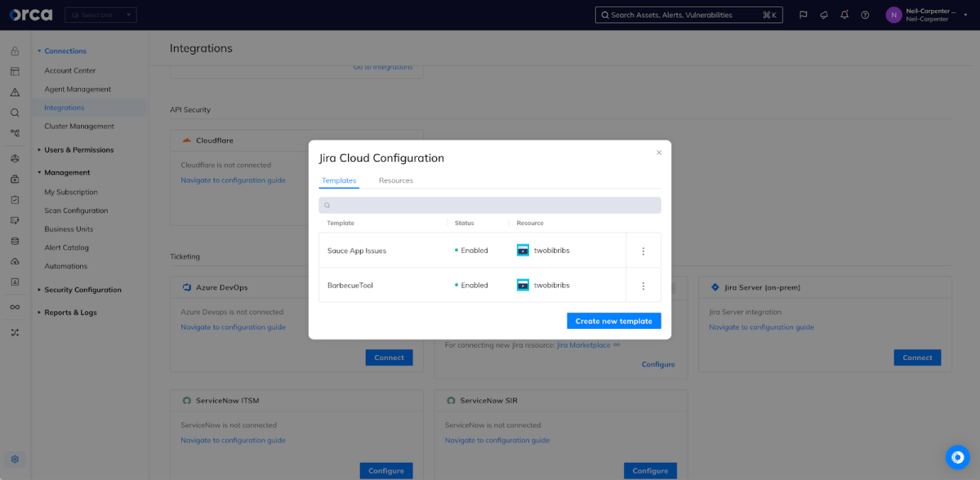Expand Reports & Logs section
This screenshot has width=980, height=480.
tap(70, 313)
